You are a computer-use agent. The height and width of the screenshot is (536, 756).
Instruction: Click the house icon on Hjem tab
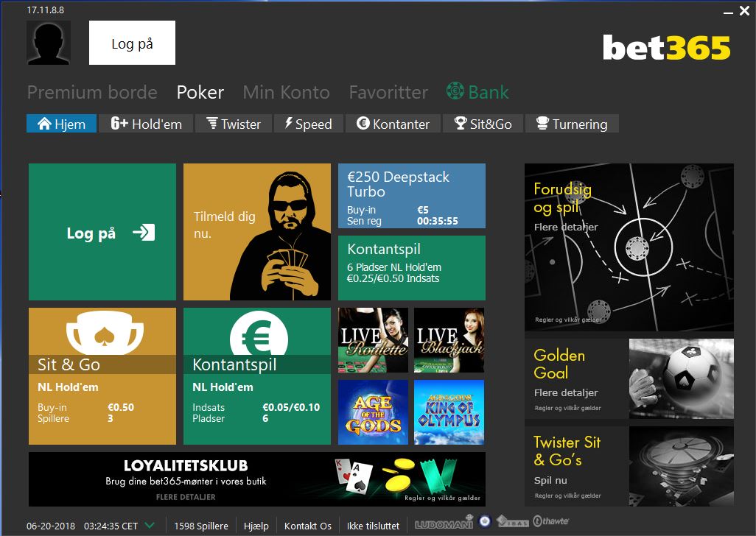[x=44, y=124]
